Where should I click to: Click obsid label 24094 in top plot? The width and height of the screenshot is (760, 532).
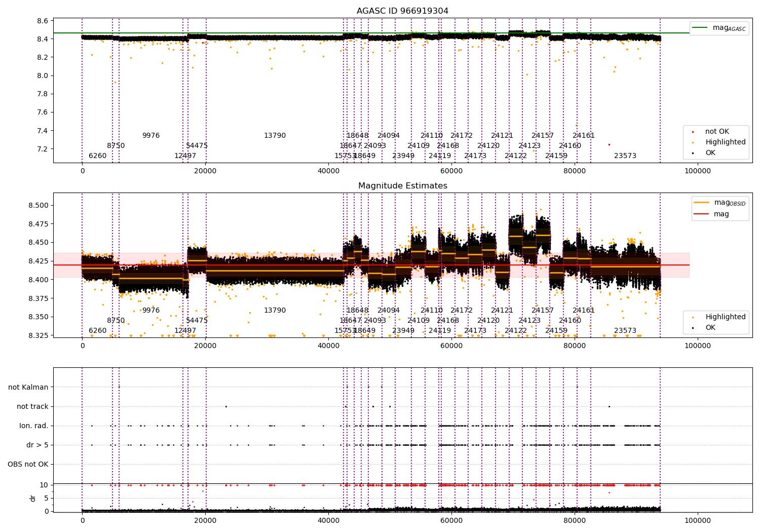coord(389,136)
